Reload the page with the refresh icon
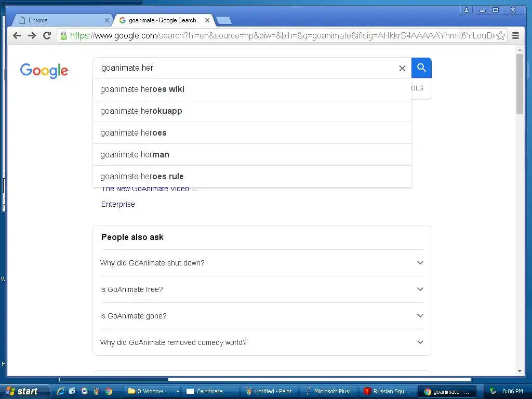Screen dimensions: 532x399 pyautogui.click(x=47, y=35)
